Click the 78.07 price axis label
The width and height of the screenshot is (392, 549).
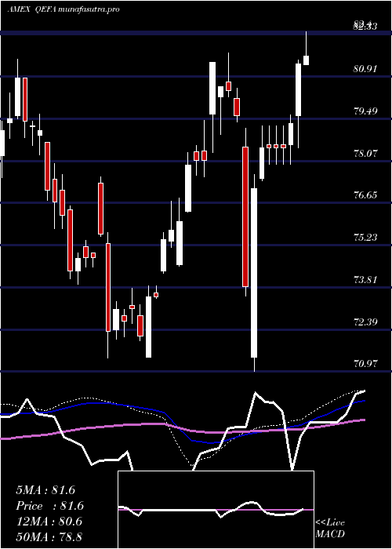tap(365, 153)
